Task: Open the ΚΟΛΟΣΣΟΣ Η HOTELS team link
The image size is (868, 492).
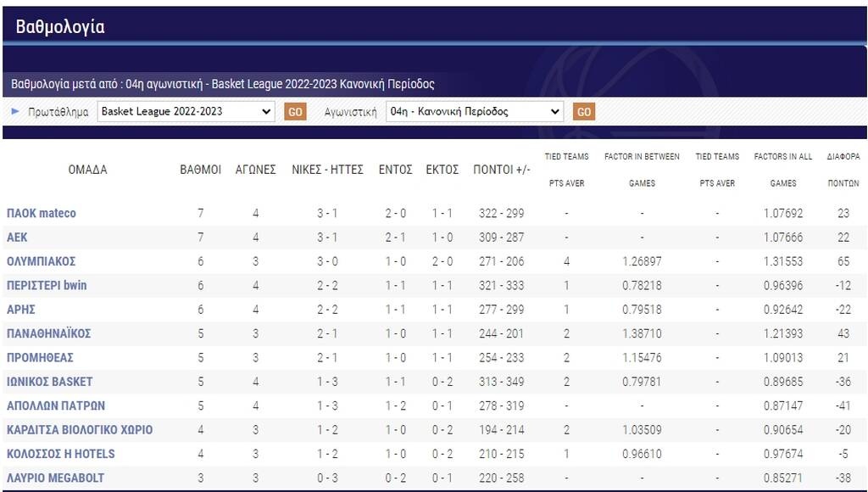Action: (x=61, y=455)
